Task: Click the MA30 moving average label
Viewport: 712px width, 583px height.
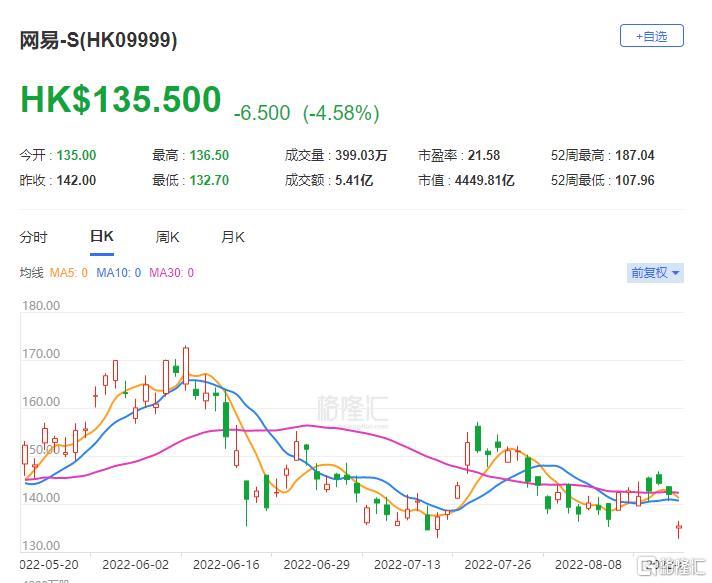Action: tap(172, 273)
